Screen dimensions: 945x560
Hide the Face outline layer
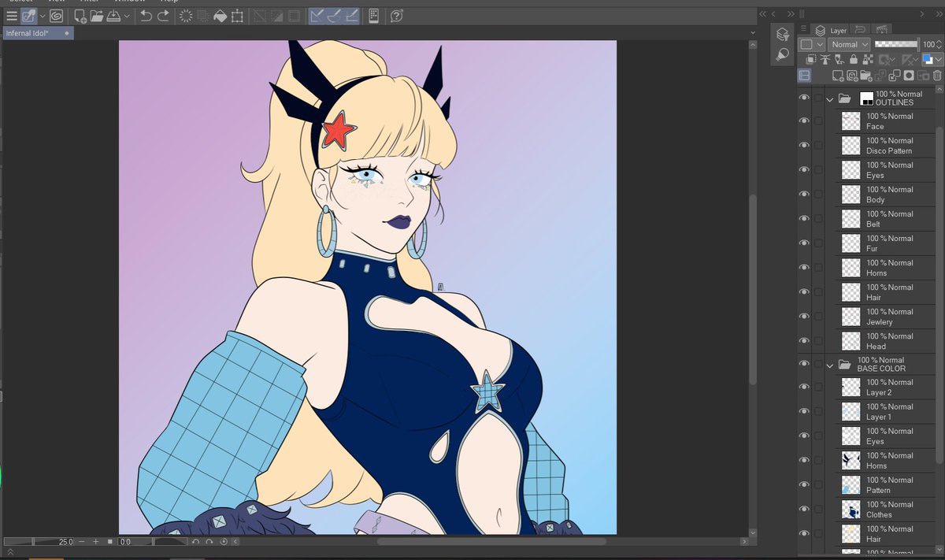point(804,121)
